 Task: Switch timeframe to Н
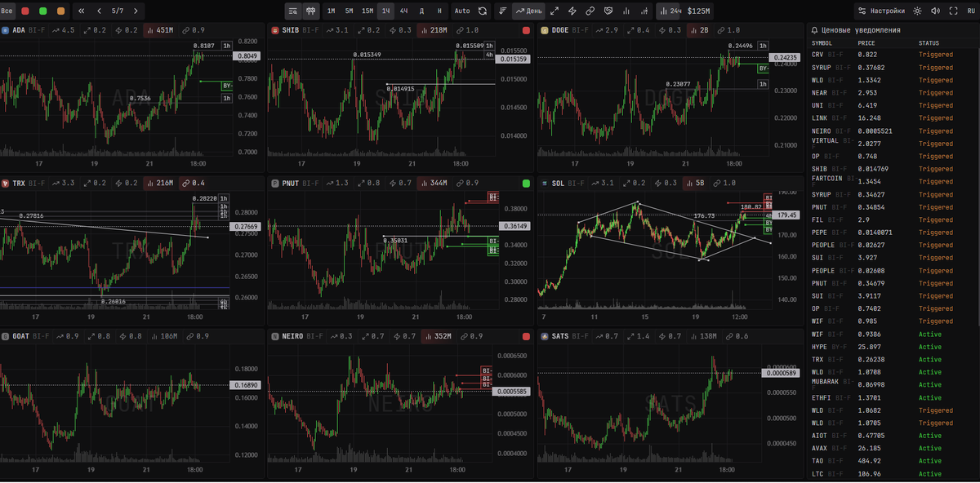coord(439,11)
